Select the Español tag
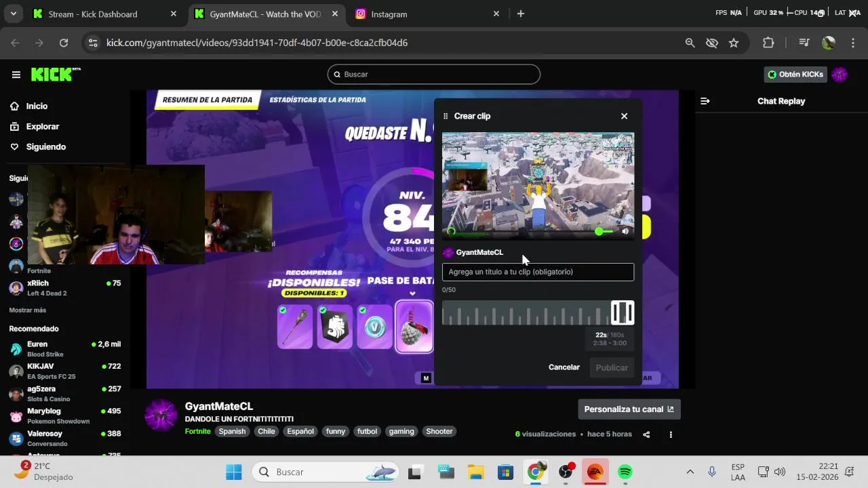The image size is (868, 488). coord(300,432)
